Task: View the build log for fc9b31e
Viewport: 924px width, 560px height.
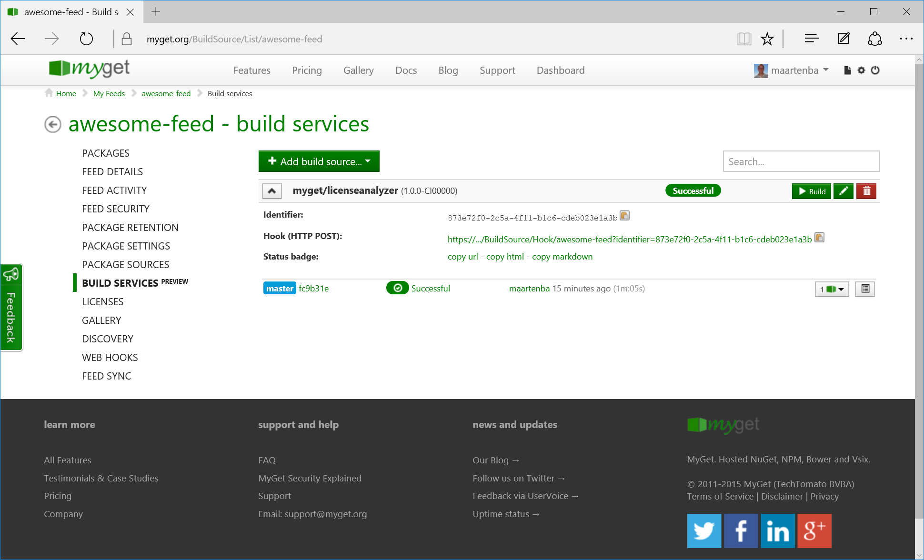Action: [864, 289]
